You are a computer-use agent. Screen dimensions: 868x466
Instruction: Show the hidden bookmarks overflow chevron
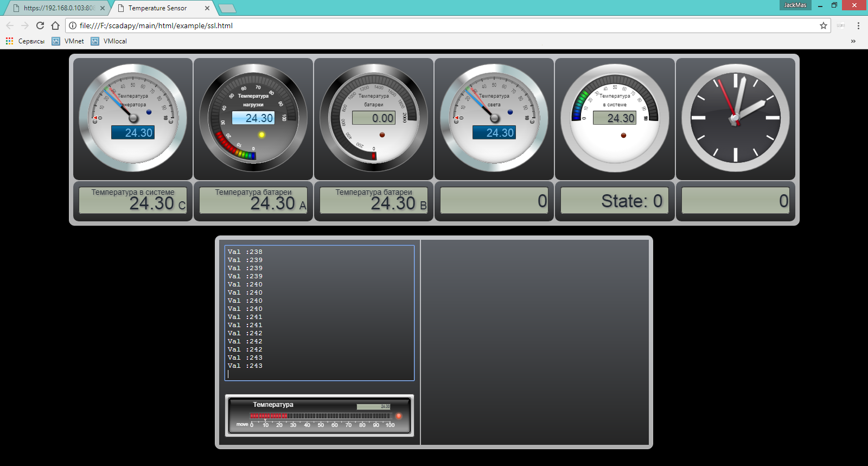[853, 41]
